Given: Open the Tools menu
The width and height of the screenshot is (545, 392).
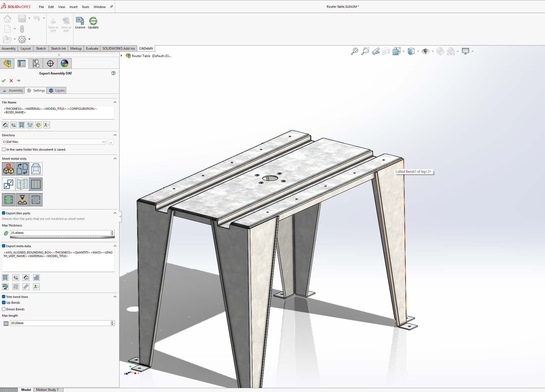Looking at the screenshot, I should tap(85, 7).
